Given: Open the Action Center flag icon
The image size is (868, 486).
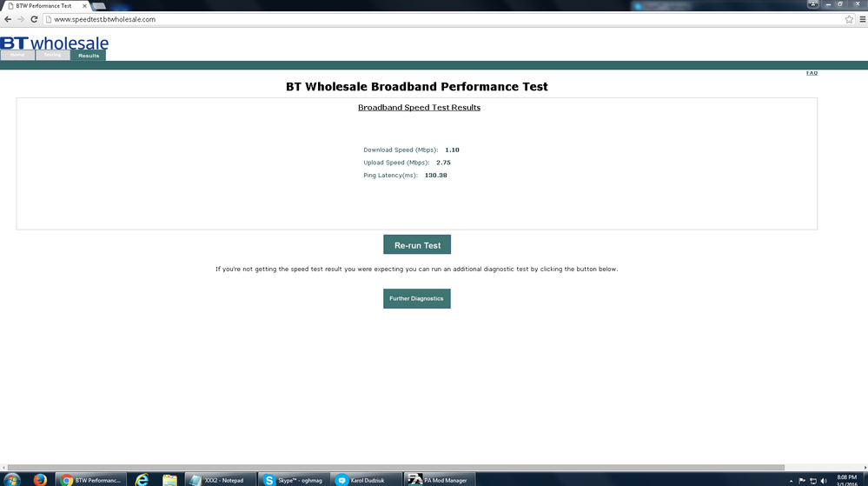Looking at the screenshot, I should 802,481.
